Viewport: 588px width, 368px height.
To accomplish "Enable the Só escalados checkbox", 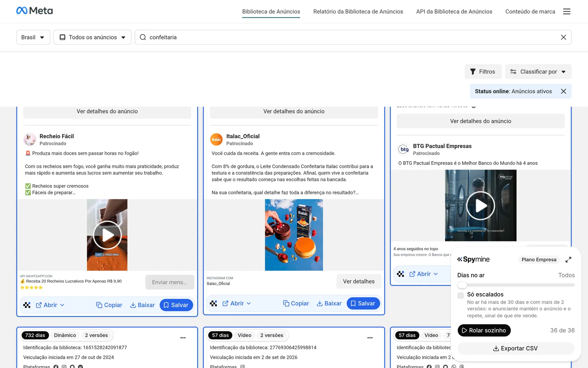I will pos(460,295).
